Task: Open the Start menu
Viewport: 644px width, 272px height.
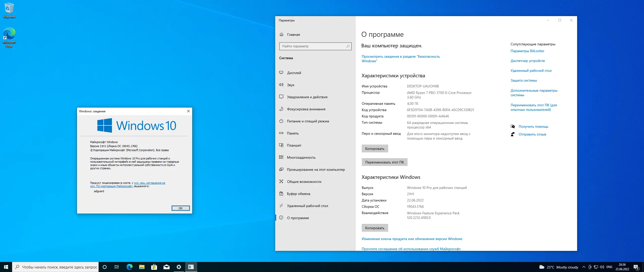Action: pyautogui.click(x=5, y=267)
